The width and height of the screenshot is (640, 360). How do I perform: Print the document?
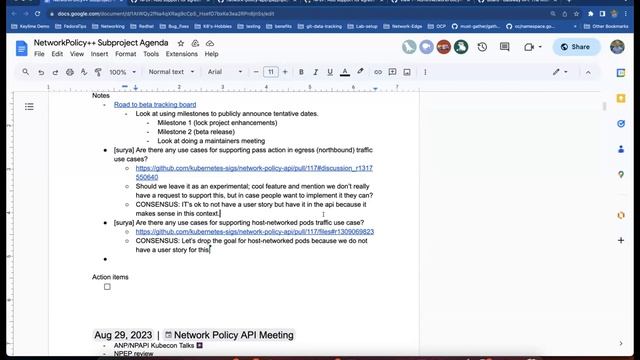pyautogui.click(x=70, y=72)
